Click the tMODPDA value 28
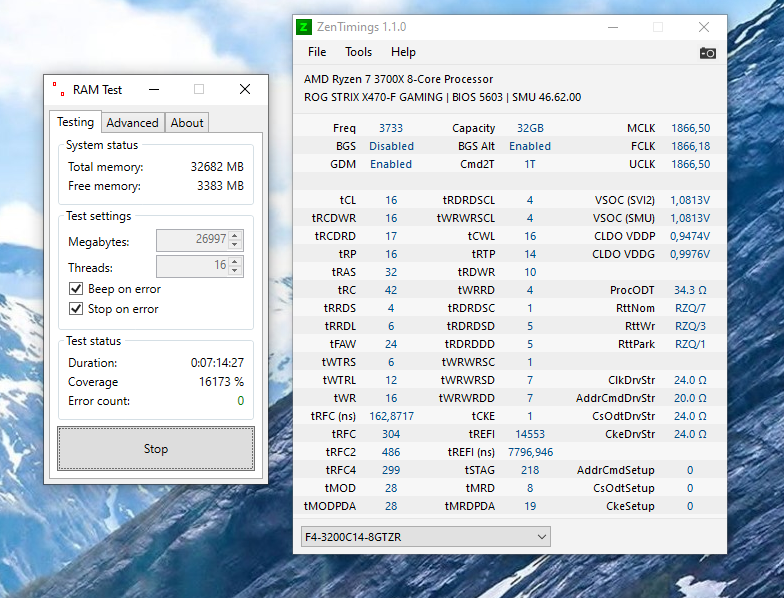The height and width of the screenshot is (598, 784). [x=391, y=506]
